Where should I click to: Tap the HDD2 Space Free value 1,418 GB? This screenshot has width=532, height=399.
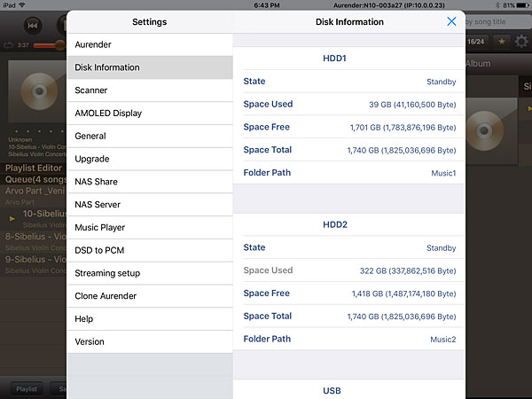pyautogui.click(x=403, y=293)
